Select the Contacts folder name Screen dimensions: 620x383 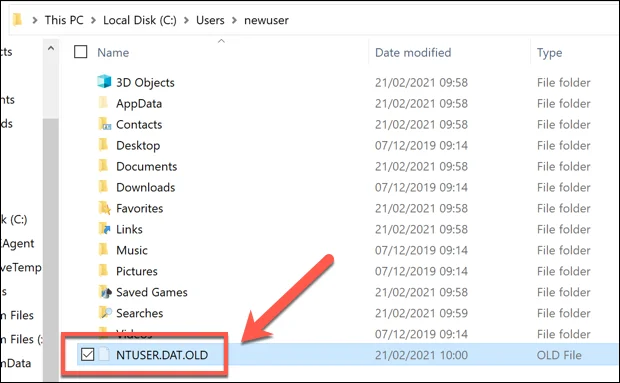pyautogui.click(x=139, y=125)
